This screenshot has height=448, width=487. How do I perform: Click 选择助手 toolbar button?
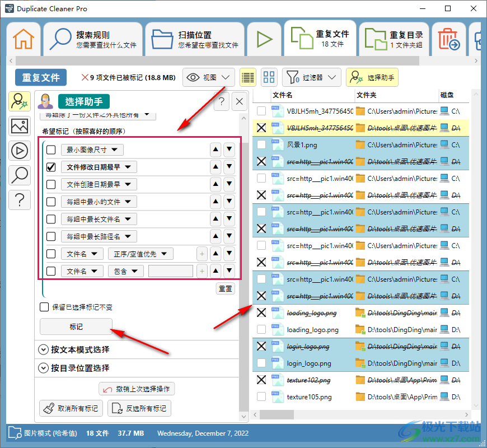(x=372, y=77)
